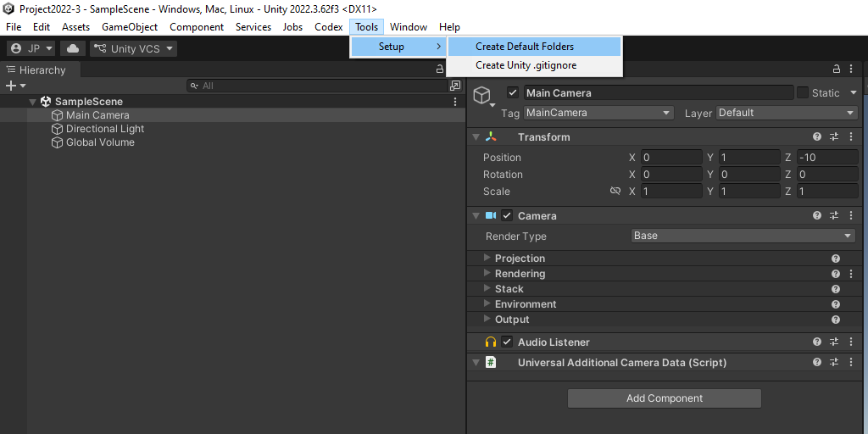Open the Render Type Base dropdown

[743, 236]
